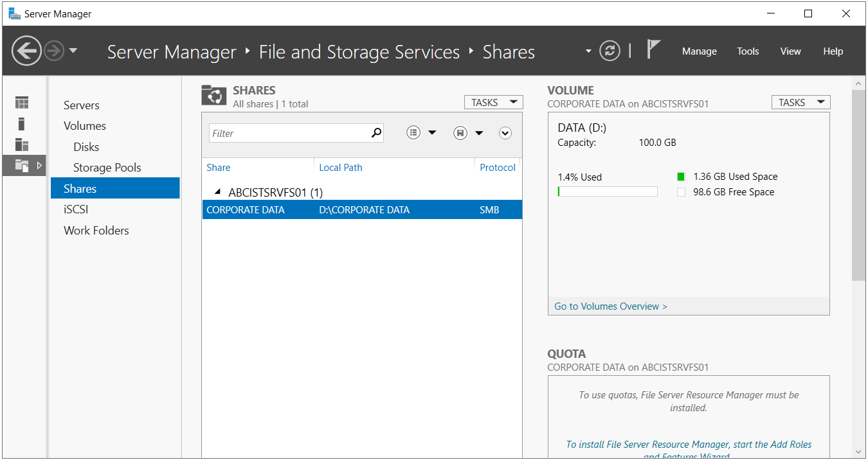Open the iSCSI page
Screen dimensions: 868x460
(76, 209)
